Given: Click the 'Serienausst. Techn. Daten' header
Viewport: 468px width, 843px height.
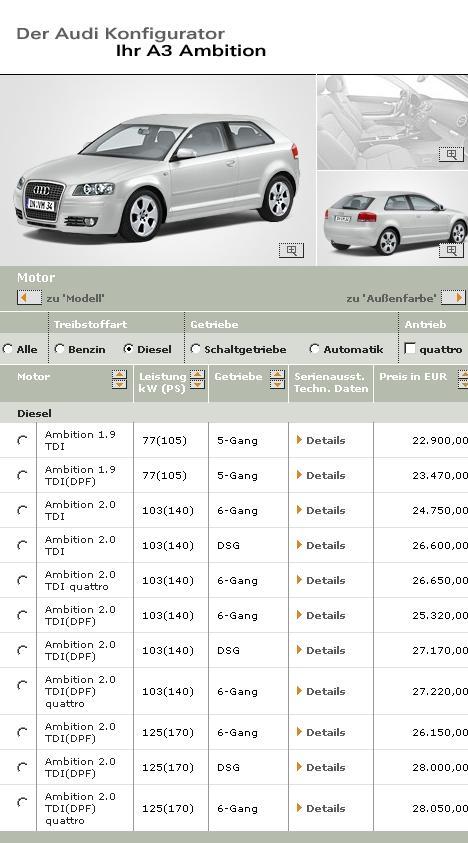Looking at the screenshot, I should (330, 382).
